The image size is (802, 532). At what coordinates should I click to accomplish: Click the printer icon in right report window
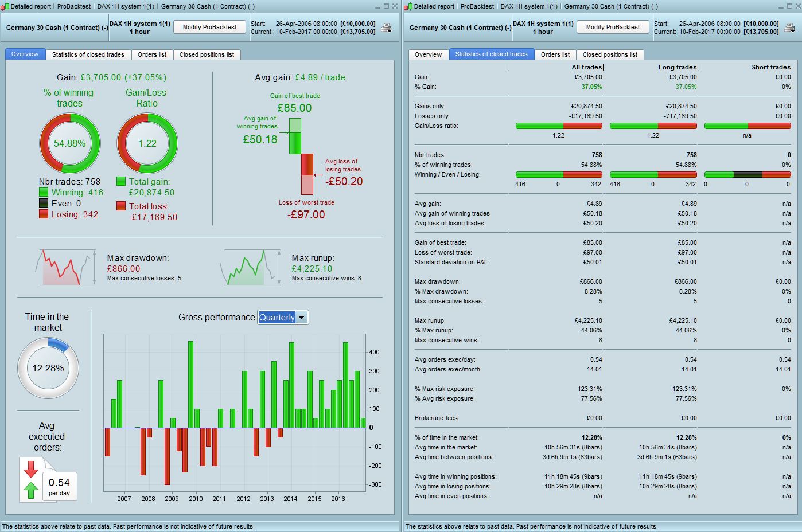(x=790, y=28)
